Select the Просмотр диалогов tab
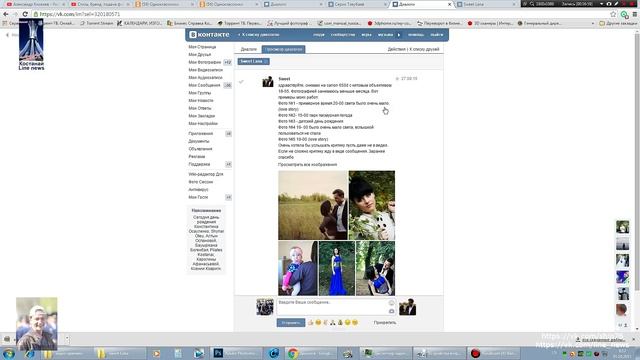This screenshot has width=640, height=360. coord(283,49)
